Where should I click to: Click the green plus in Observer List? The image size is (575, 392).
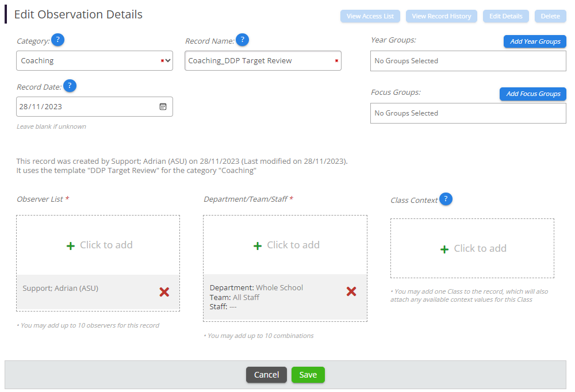tap(71, 245)
